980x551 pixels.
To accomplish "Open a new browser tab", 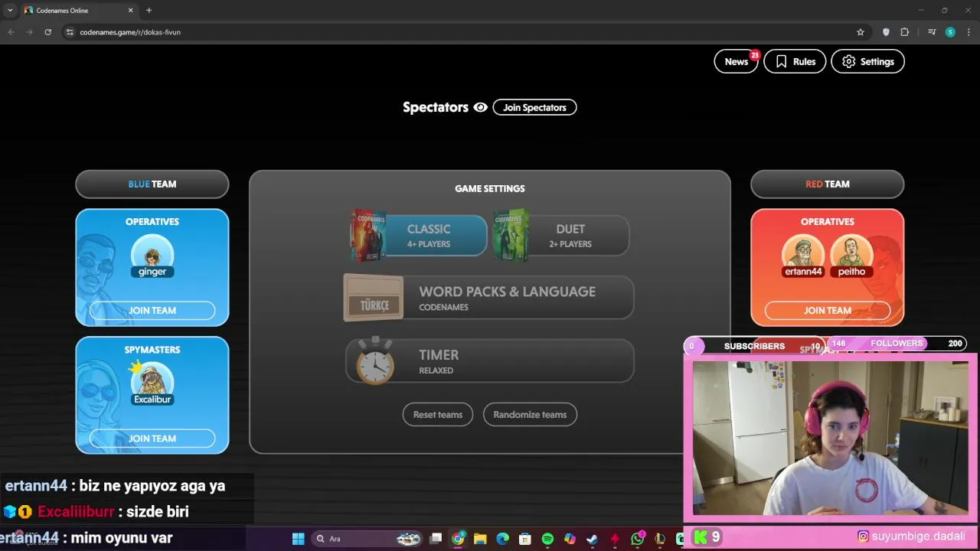I will tap(149, 10).
